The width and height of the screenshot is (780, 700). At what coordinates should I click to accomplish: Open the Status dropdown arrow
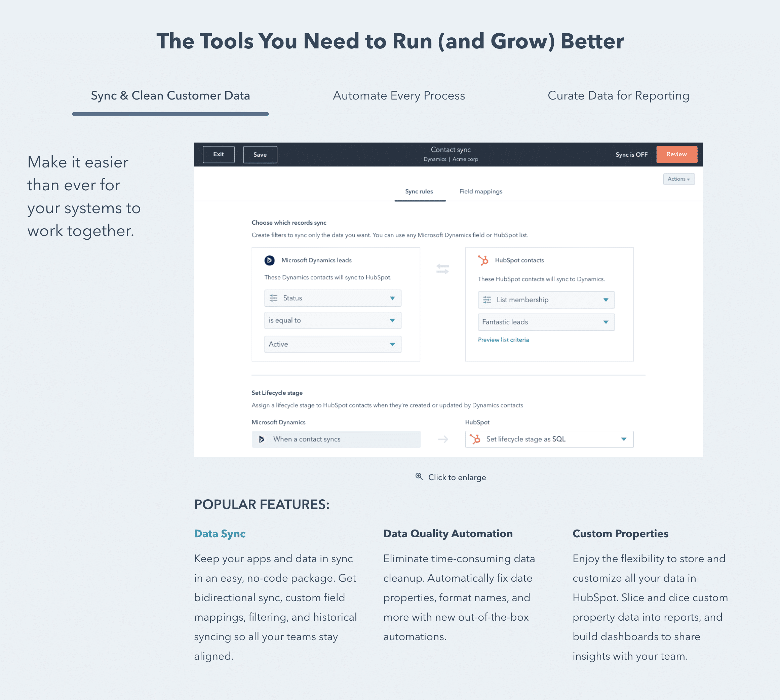pos(392,298)
